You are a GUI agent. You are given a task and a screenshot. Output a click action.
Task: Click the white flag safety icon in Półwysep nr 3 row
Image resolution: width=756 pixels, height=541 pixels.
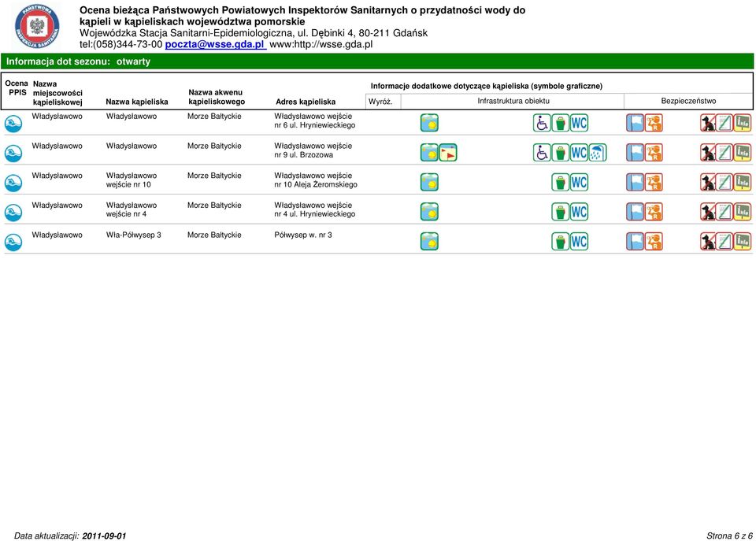tap(635, 242)
